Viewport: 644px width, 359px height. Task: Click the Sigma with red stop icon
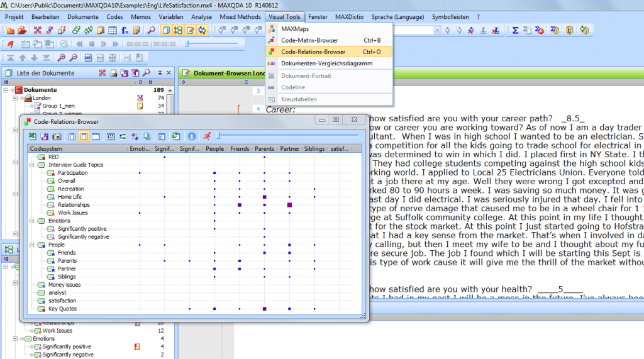click(x=539, y=30)
